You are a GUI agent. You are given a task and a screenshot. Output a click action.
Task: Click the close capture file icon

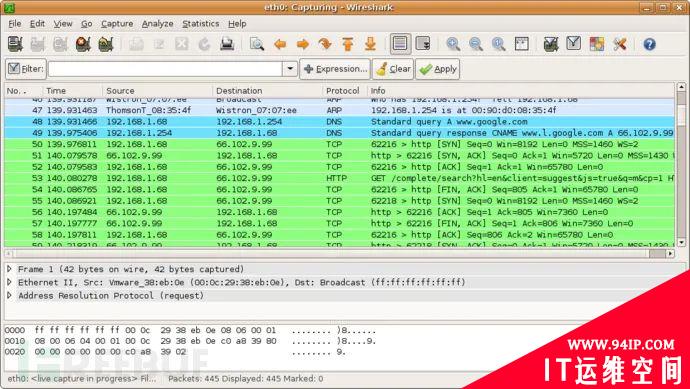[x=181, y=44]
